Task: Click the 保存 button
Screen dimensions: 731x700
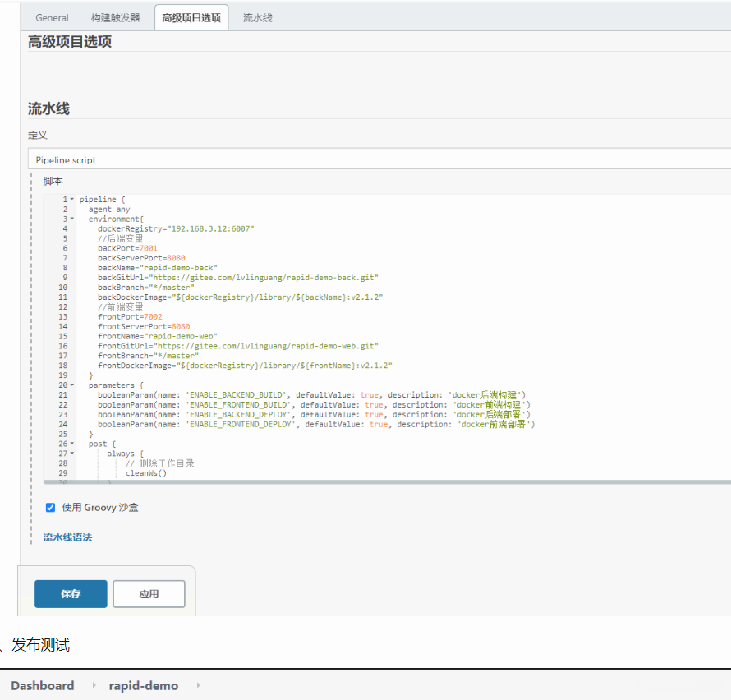Action: (71, 594)
